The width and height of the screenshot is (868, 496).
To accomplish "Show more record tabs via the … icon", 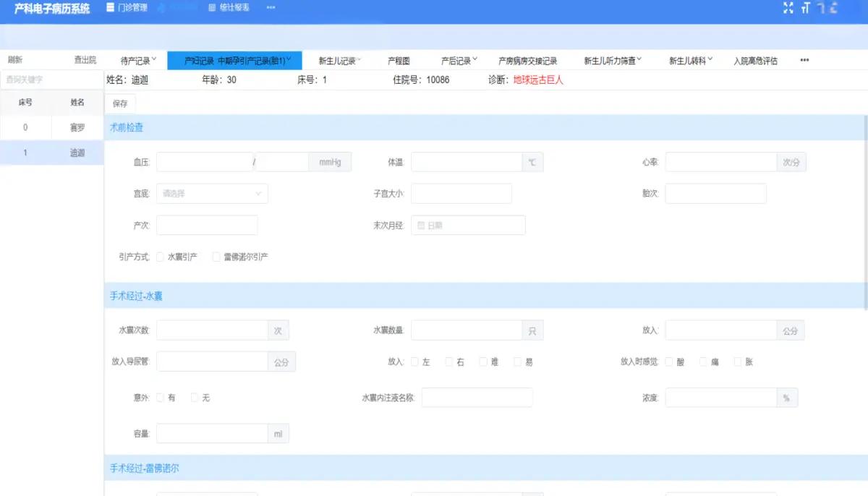I will coord(804,61).
